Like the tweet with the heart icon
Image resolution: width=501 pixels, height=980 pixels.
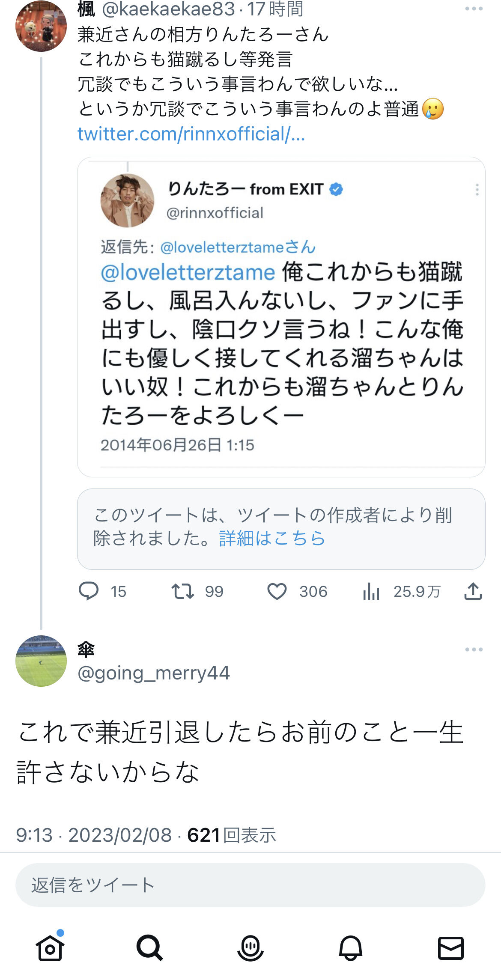point(277,591)
